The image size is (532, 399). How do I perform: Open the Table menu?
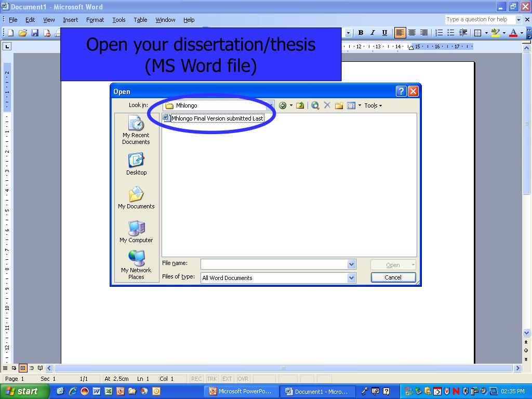(x=140, y=20)
